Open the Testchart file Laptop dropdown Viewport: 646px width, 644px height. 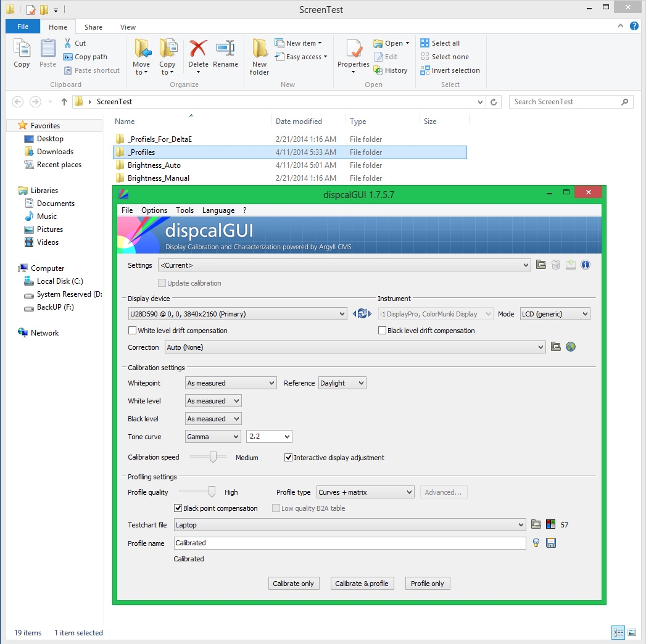[350, 524]
